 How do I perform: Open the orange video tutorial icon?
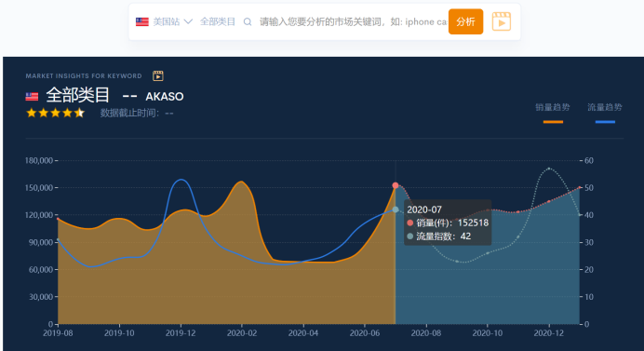[501, 21]
